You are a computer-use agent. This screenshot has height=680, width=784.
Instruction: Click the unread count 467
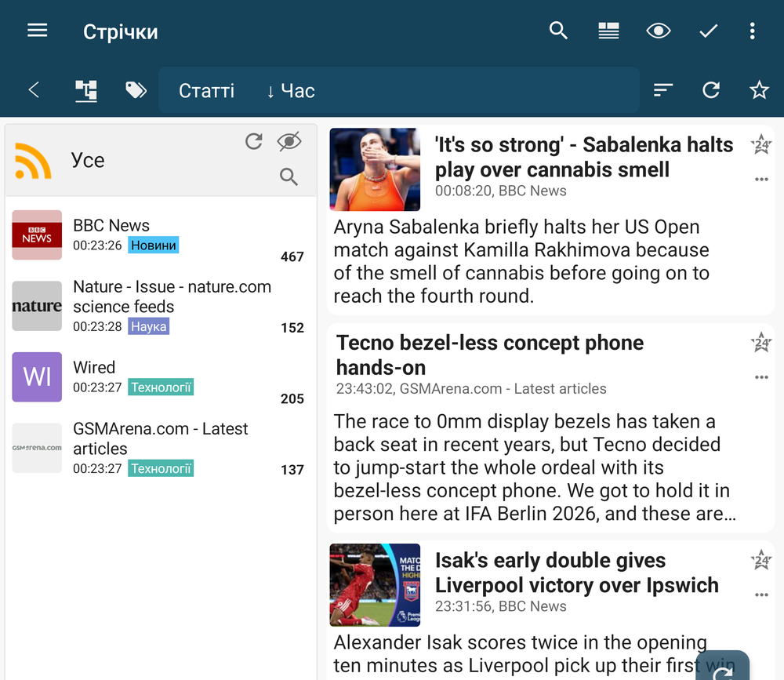click(x=292, y=256)
